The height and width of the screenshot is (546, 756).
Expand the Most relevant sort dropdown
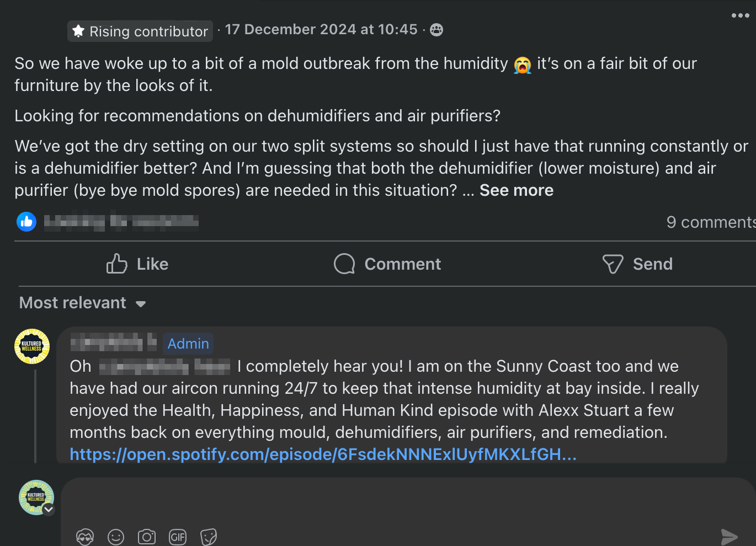83,303
